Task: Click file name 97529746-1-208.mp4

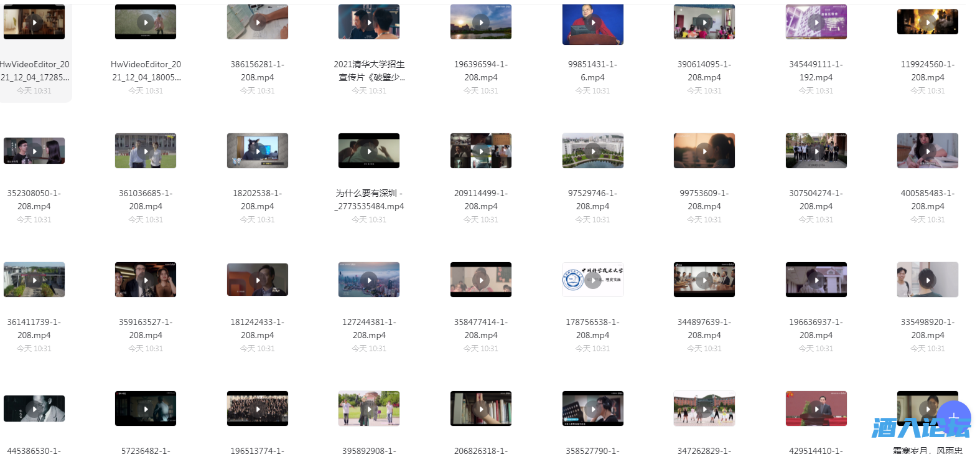Action: click(x=593, y=199)
